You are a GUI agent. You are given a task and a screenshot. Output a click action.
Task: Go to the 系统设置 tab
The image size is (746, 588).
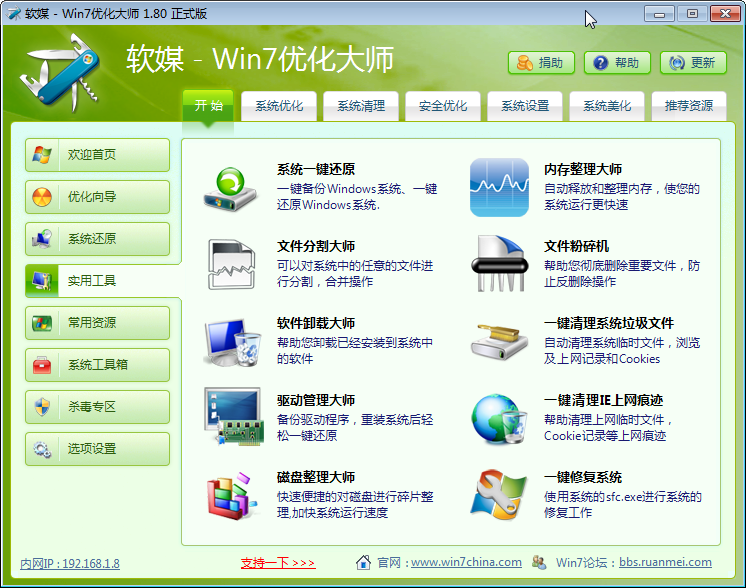point(525,106)
